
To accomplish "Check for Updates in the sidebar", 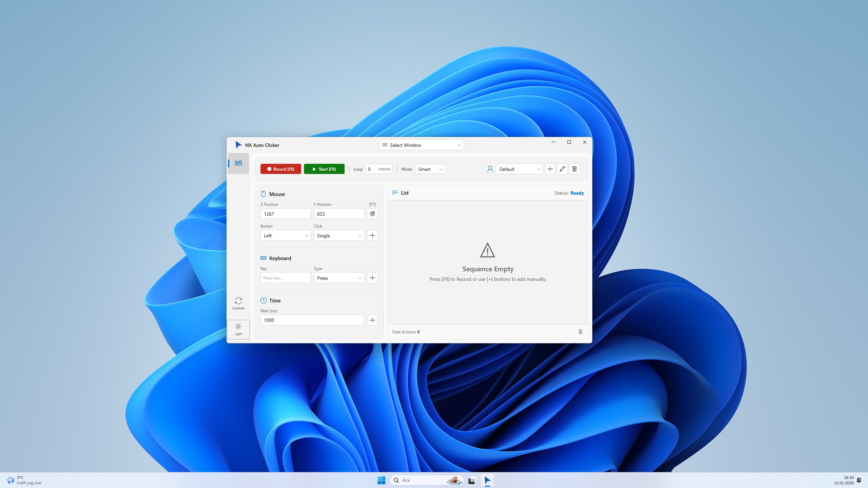I will [x=238, y=303].
